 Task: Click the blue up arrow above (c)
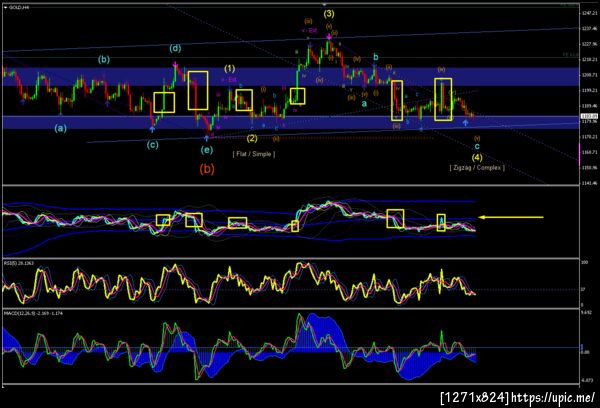pyautogui.click(x=152, y=129)
